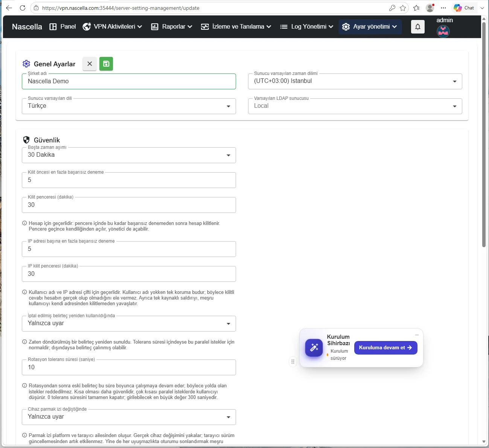
Task: Click the X cancel icon beside Genel Ayarlar
Action: tap(90, 64)
